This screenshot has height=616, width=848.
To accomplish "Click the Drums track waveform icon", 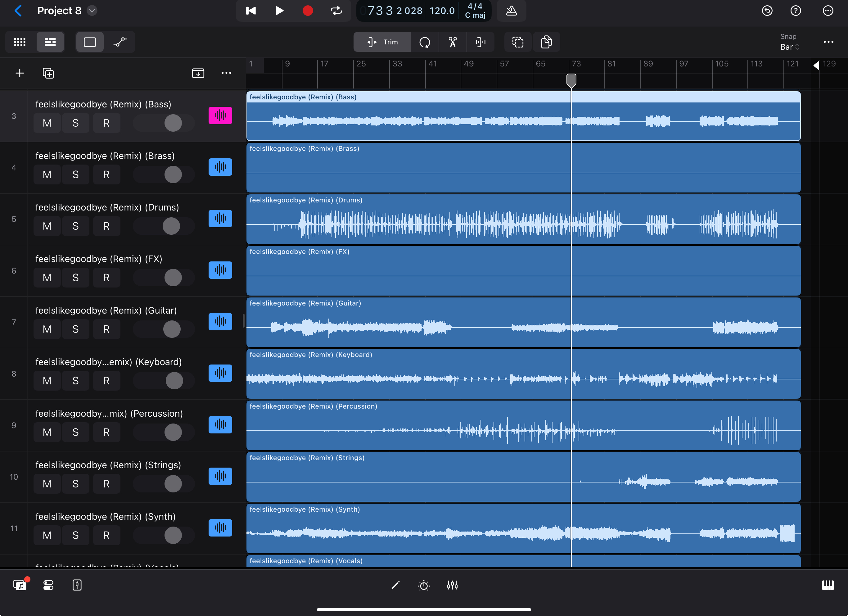I will 220,218.
